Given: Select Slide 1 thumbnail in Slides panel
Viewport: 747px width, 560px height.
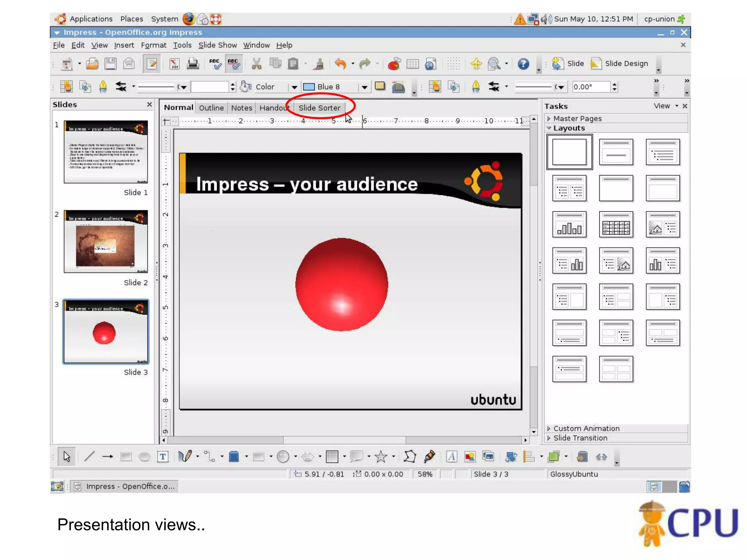Looking at the screenshot, I should [x=106, y=152].
